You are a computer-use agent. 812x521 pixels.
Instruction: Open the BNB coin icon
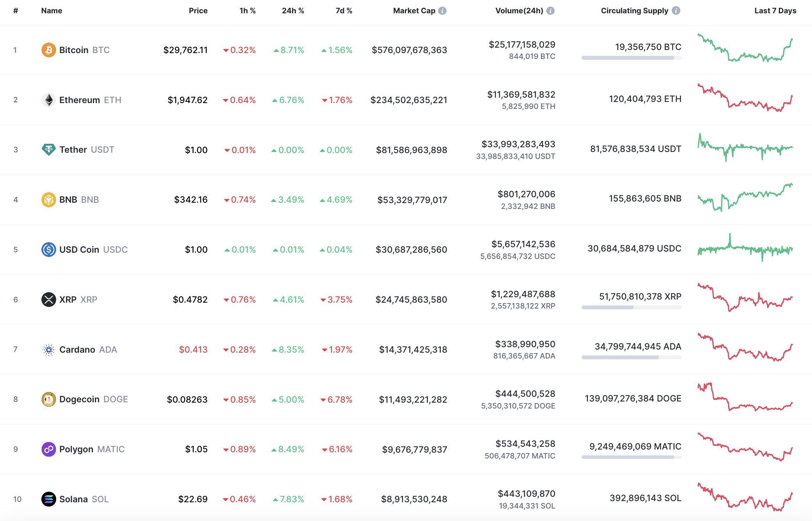point(48,199)
